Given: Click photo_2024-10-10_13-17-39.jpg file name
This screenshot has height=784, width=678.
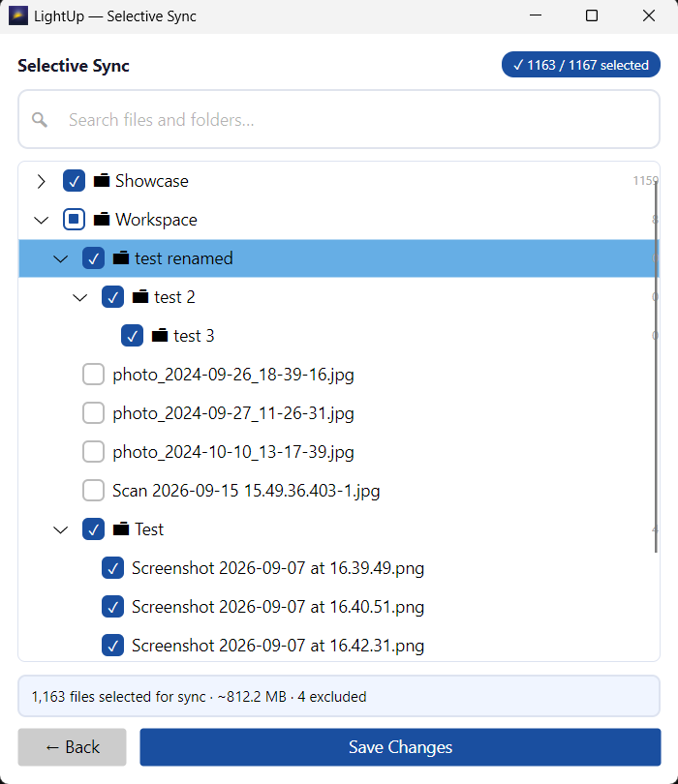Looking at the screenshot, I should click(x=233, y=452).
